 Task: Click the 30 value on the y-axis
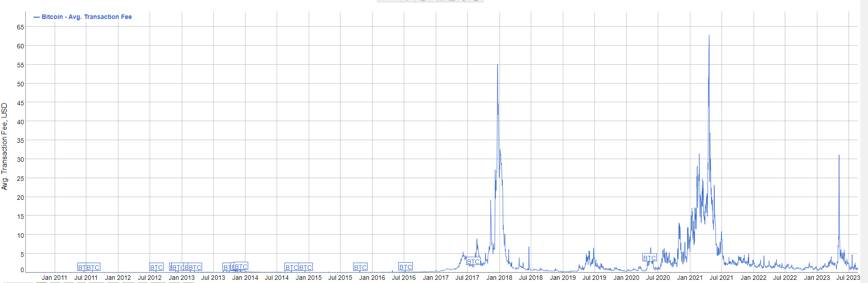coord(20,160)
